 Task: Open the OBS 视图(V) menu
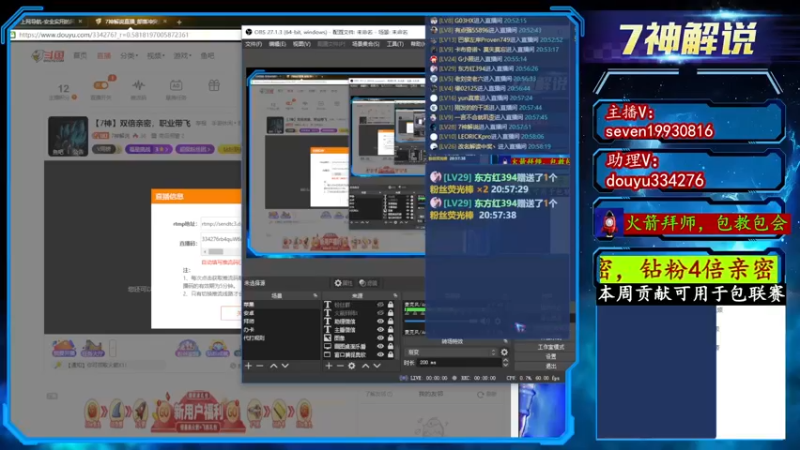302,44
